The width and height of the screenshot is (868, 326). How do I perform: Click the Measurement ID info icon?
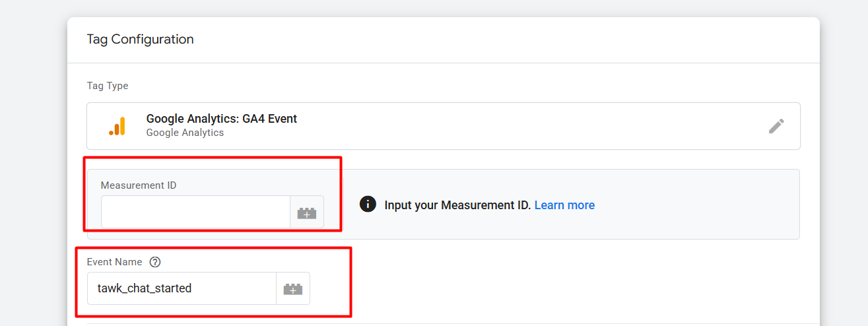click(x=368, y=205)
